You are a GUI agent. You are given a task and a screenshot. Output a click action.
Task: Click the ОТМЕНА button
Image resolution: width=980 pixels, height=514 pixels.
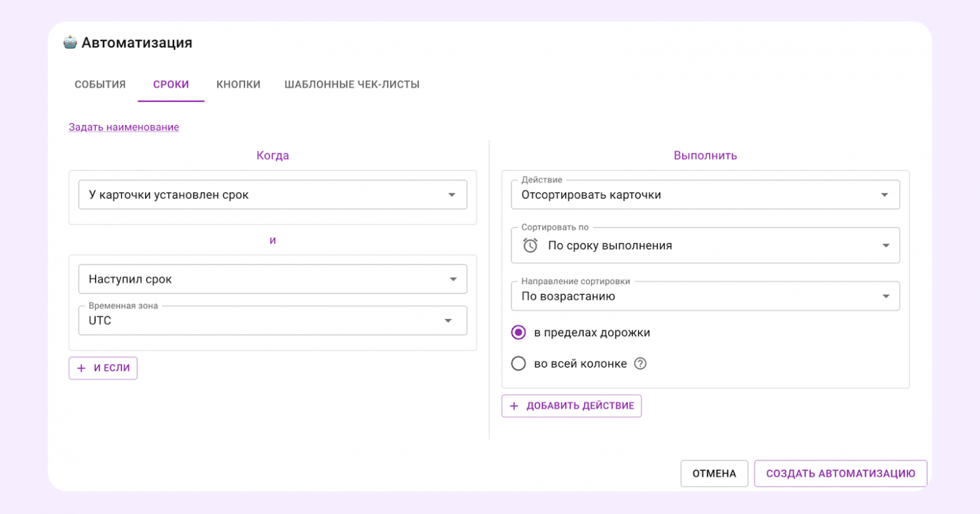714,473
